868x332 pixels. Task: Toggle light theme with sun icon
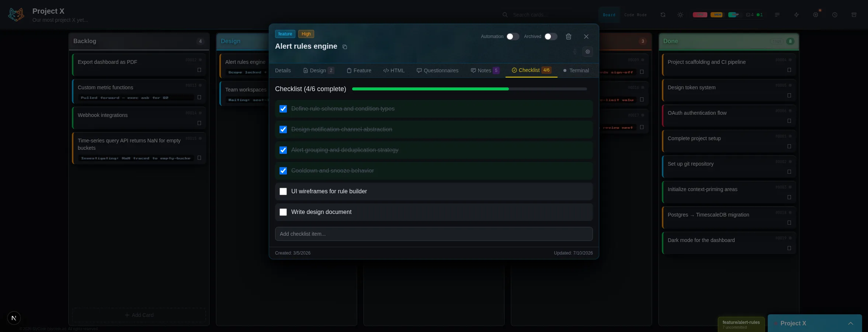[x=680, y=15]
